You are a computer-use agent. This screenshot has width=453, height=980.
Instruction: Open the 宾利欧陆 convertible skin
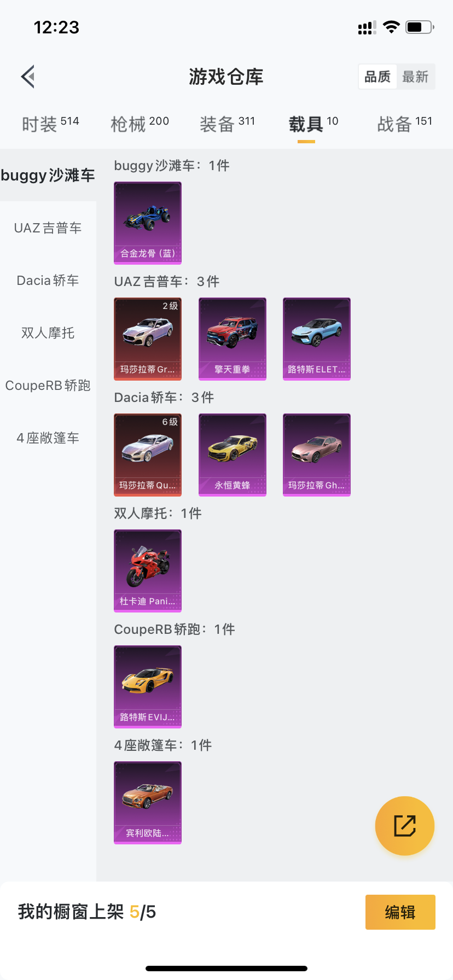148,803
